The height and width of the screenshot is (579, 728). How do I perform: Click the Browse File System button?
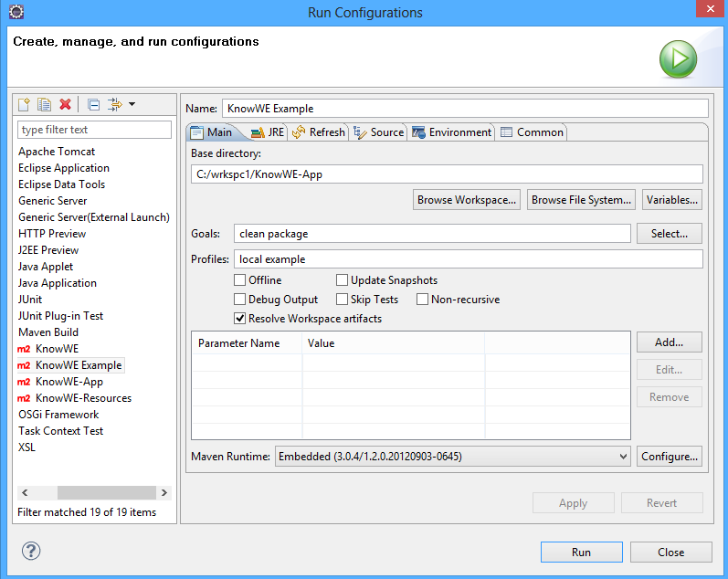click(x=581, y=200)
